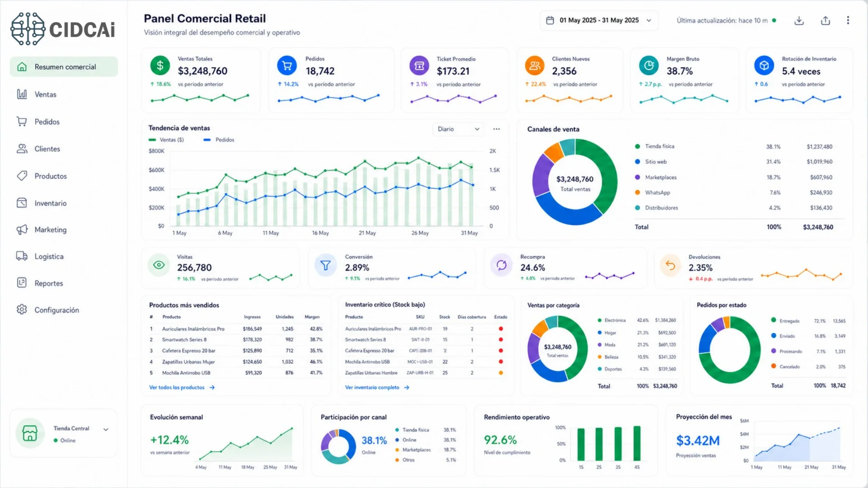
Task: Toggle the Pedidos legend series
Action: point(219,140)
